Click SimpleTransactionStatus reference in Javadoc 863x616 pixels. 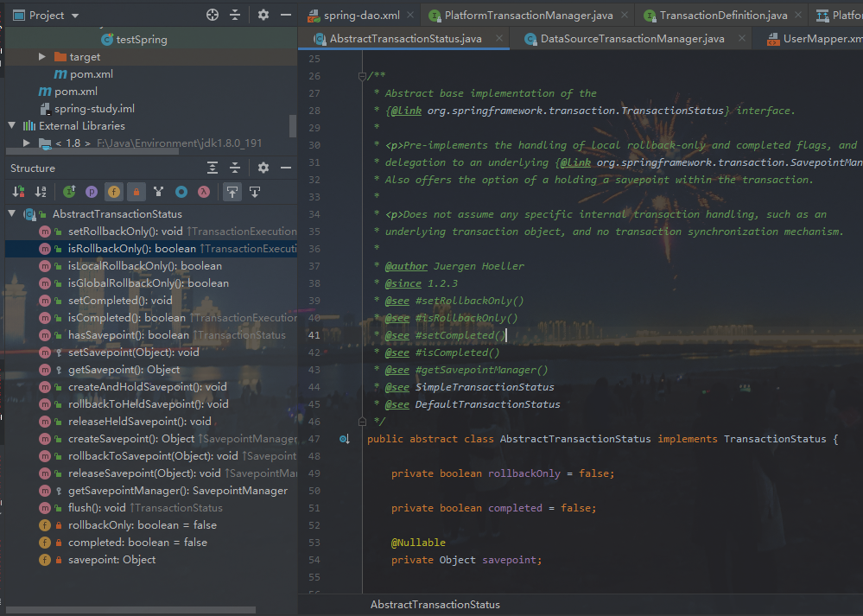(x=485, y=387)
